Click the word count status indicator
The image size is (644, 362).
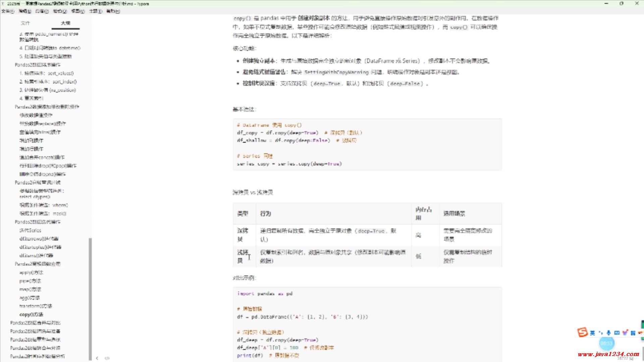[x=625, y=358]
